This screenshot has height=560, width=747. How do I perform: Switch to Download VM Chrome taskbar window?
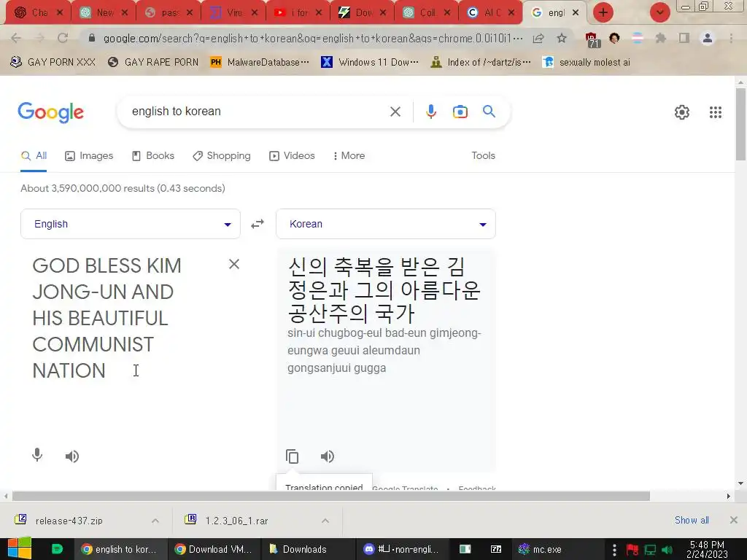coord(214,549)
